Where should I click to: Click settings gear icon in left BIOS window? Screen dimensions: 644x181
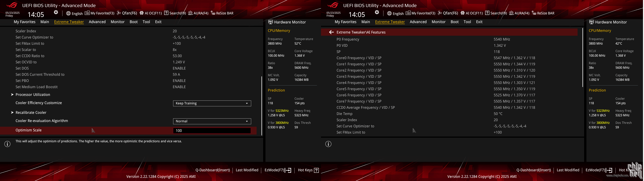click(x=56, y=12)
